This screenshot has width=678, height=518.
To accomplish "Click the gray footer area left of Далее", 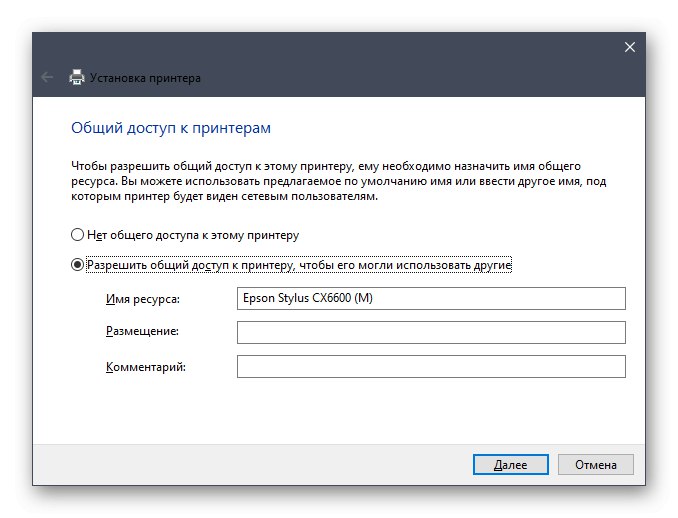I will tap(250, 464).
